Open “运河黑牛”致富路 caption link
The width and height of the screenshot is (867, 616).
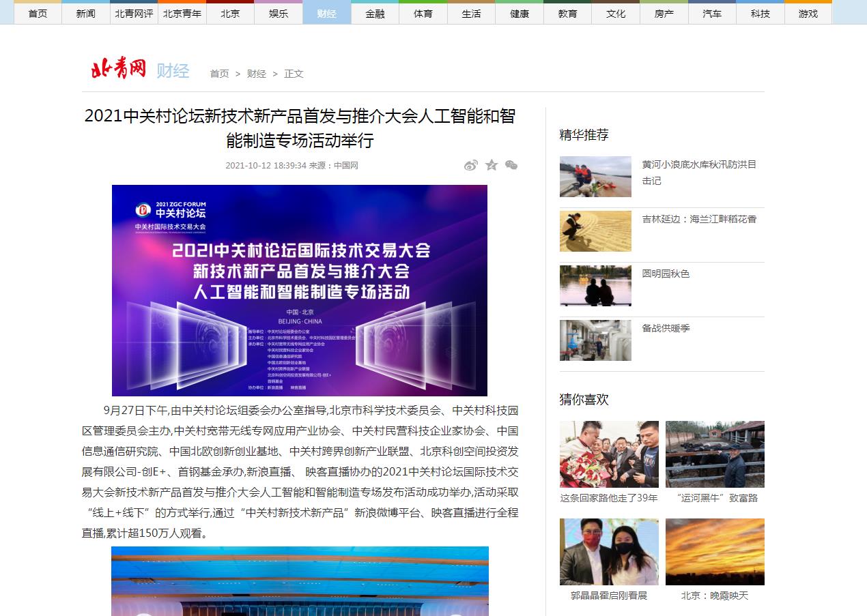[715, 498]
